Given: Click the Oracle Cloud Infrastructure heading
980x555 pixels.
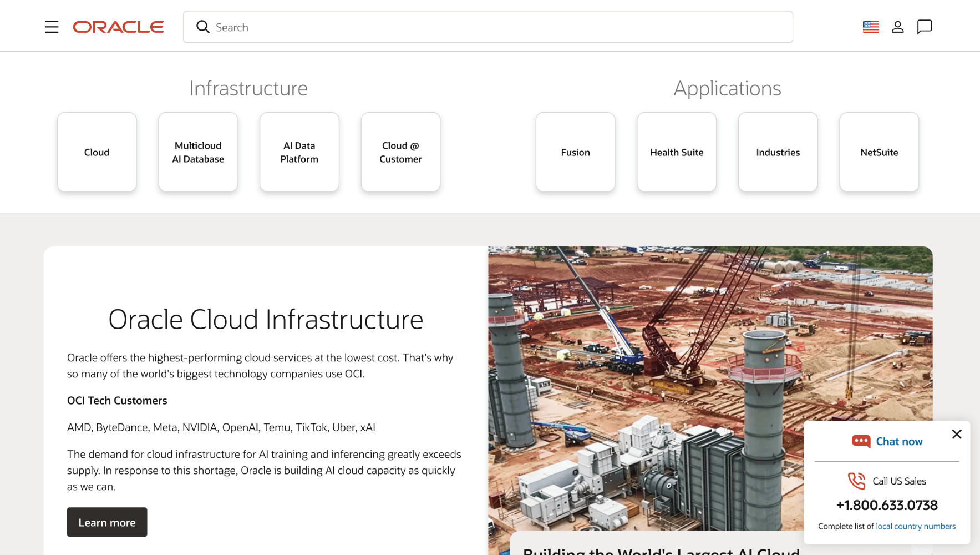Looking at the screenshot, I should 266,320.
